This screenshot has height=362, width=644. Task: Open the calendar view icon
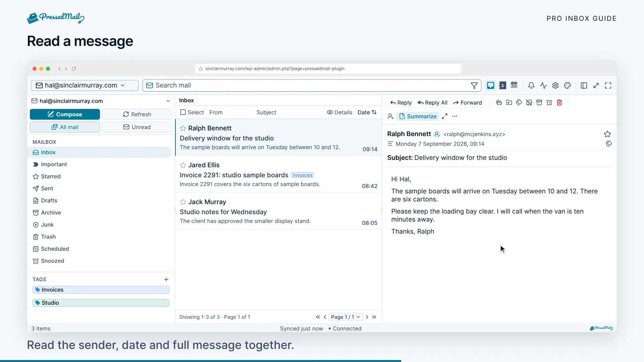tap(514, 85)
